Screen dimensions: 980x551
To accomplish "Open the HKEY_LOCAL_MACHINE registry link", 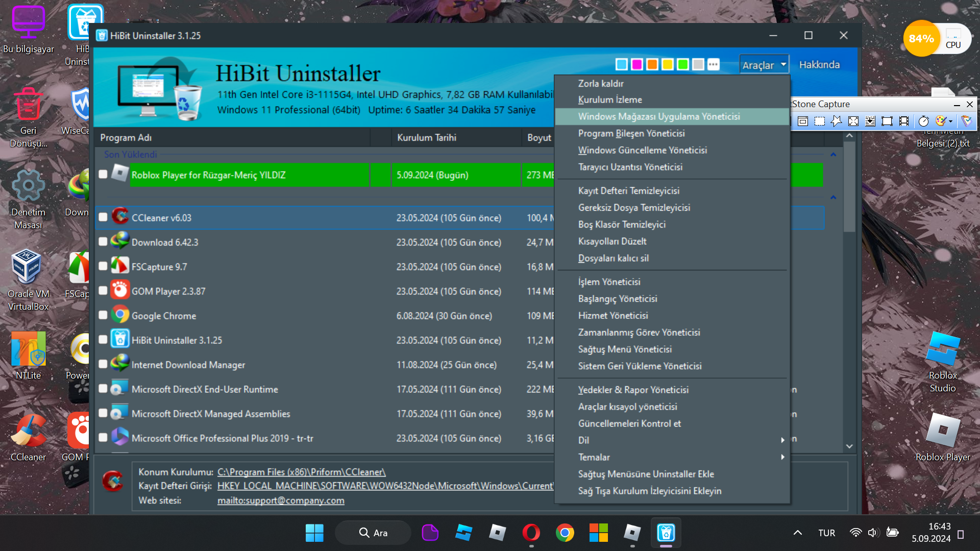I will (x=385, y=486).
